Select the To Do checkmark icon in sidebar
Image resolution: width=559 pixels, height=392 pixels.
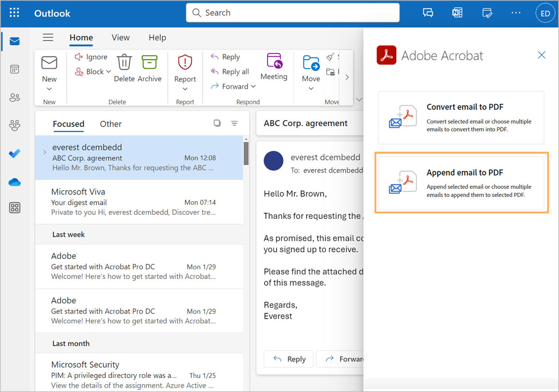point(14,148)
